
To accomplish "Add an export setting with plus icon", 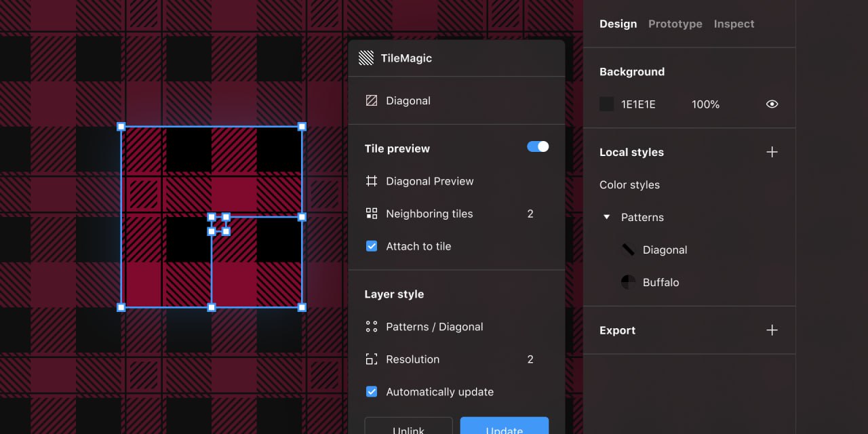I will tap(772, 330).
